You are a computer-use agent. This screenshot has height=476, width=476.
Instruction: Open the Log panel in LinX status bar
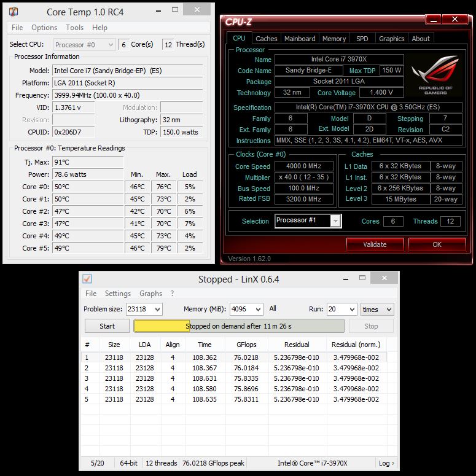point(386,463)
